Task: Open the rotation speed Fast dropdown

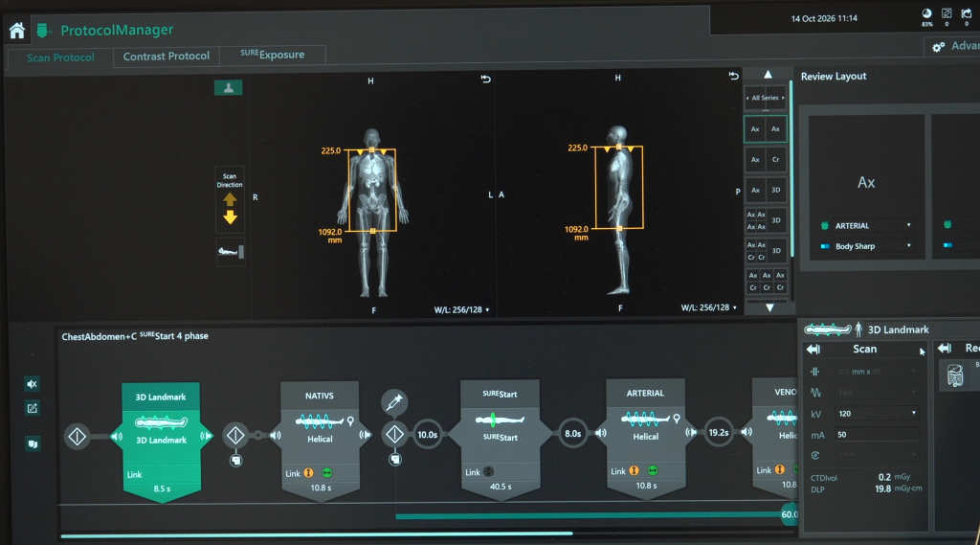Action: tap(877, 393)
